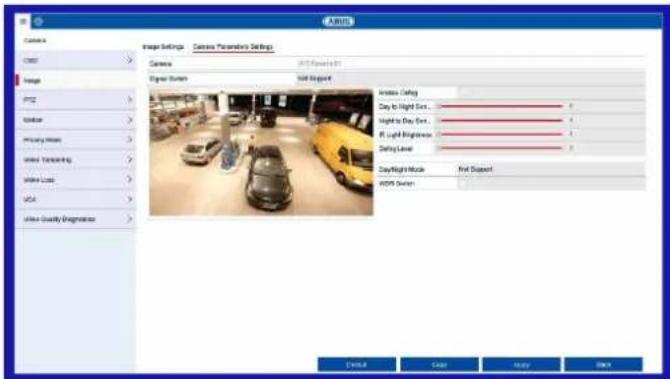Expand Video Loss chevron arrow
Viewport: 670px width, 379px height.
[x=129, y=179]
